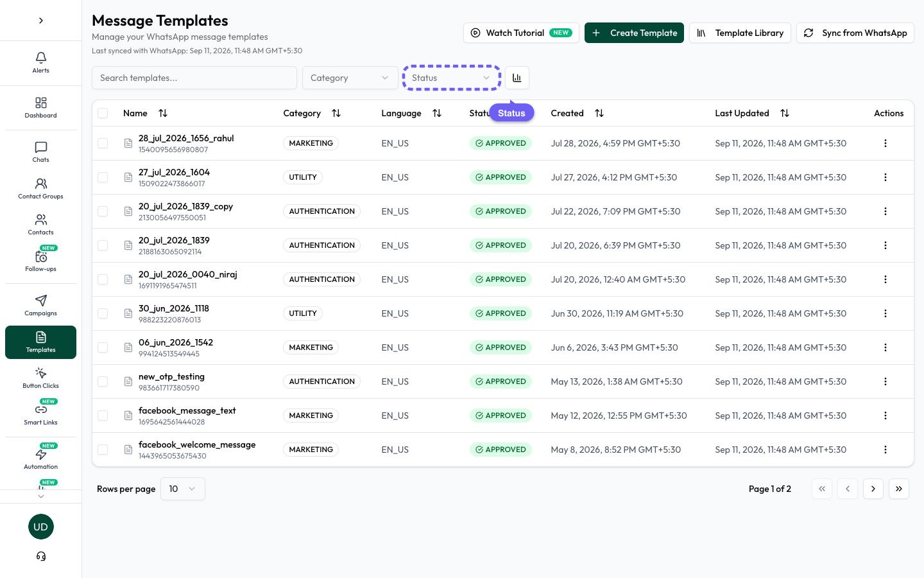
Task: Click APPROVED badge of new_otp_testing
Action: tap(501, 381)
